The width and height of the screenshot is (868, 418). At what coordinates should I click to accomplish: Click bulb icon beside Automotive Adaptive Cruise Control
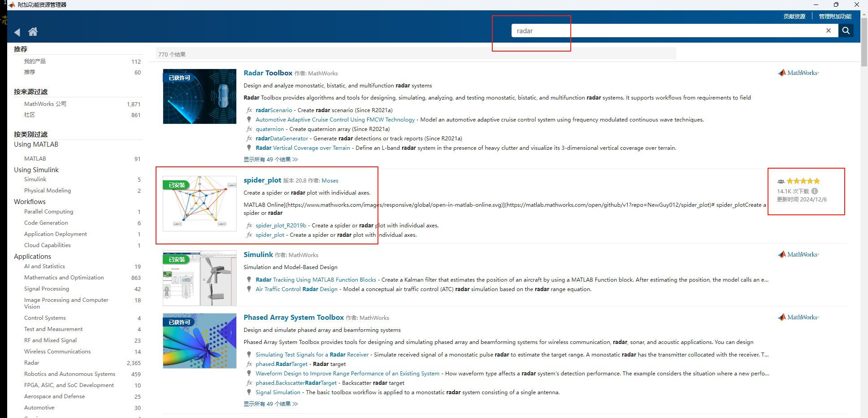click(x=249, y=119)
